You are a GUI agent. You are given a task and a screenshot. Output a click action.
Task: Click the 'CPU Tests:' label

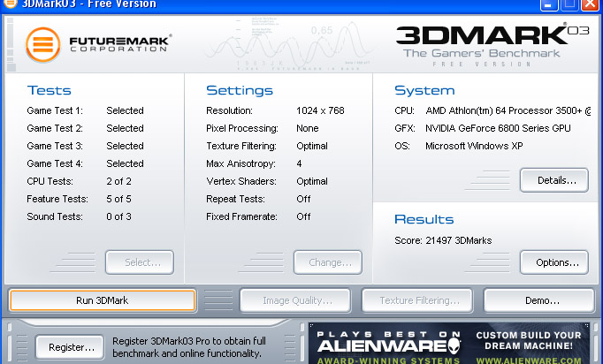coord(50,181)
